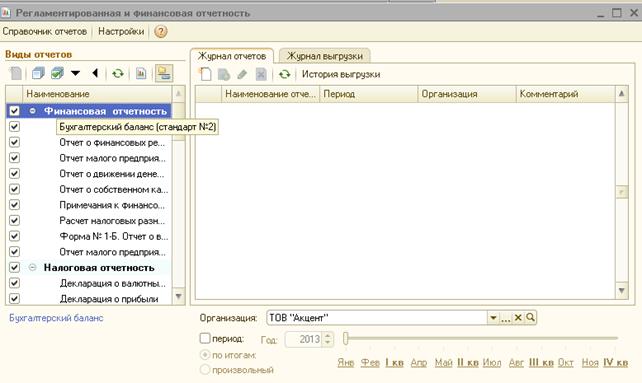The image size is (642, 383).
Task: Click the period slider handle
Action: click(346, 338)
